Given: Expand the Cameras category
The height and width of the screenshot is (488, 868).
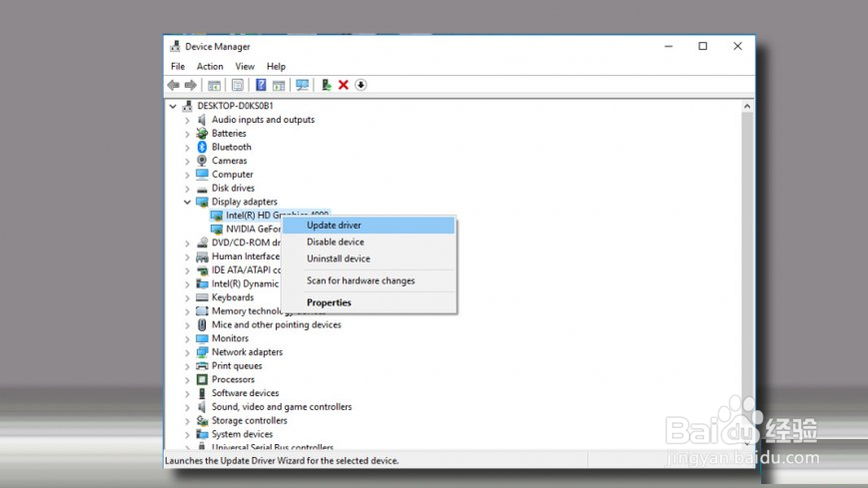Looking at the screenshot, I should pyautogui.click(x=187, y=161).
